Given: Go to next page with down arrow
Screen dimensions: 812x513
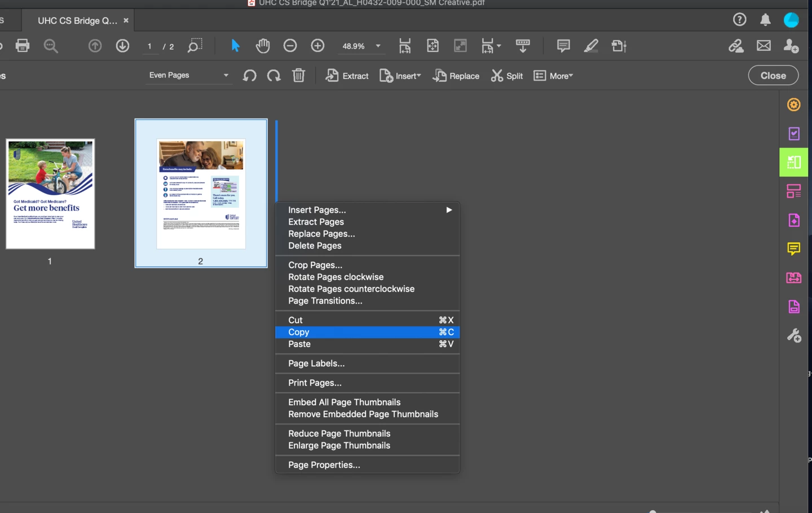Looking at the screenshot, I should (x=122, y=46).
